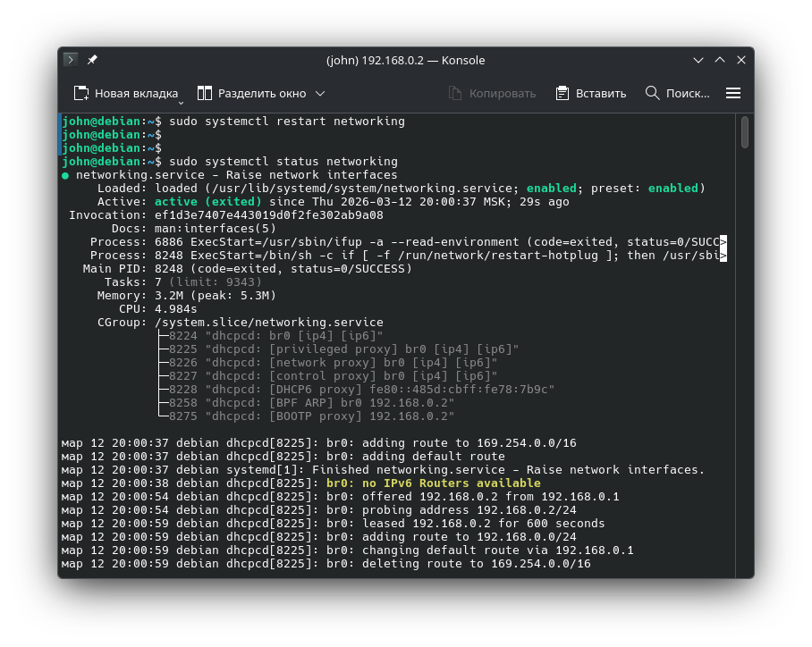Expand the Разделить окно dropdown chevron

pos(320,94)
